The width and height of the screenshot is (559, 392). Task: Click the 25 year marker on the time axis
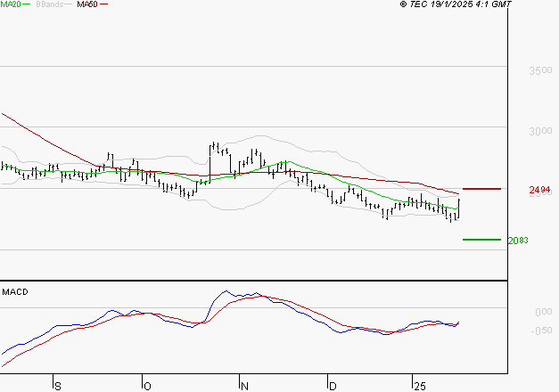pyautogui.click(x=419, y=386)
